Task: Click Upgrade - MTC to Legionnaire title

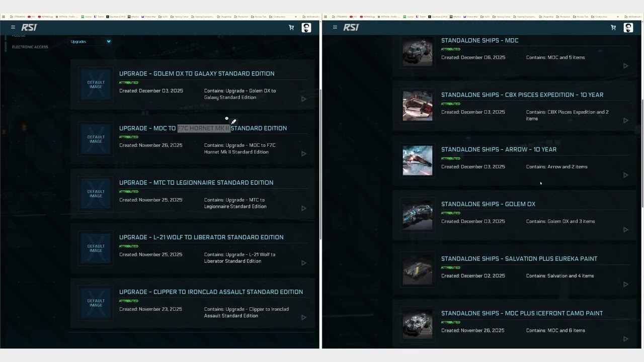Action: (196, 183)
